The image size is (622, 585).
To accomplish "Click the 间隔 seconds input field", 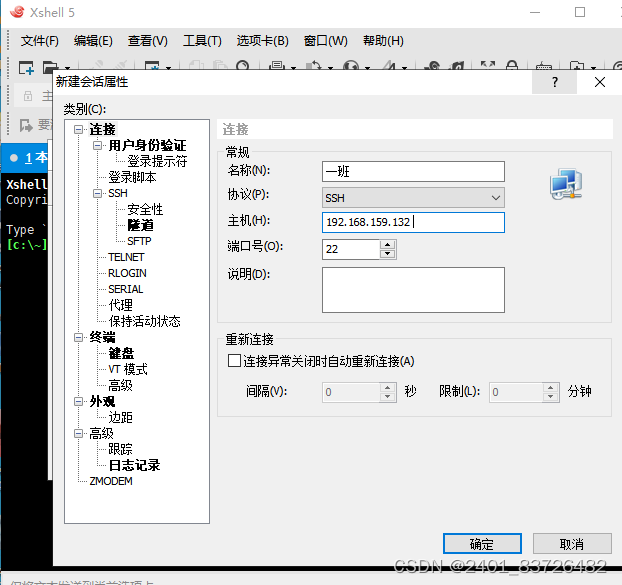I will tap(351, 392).
